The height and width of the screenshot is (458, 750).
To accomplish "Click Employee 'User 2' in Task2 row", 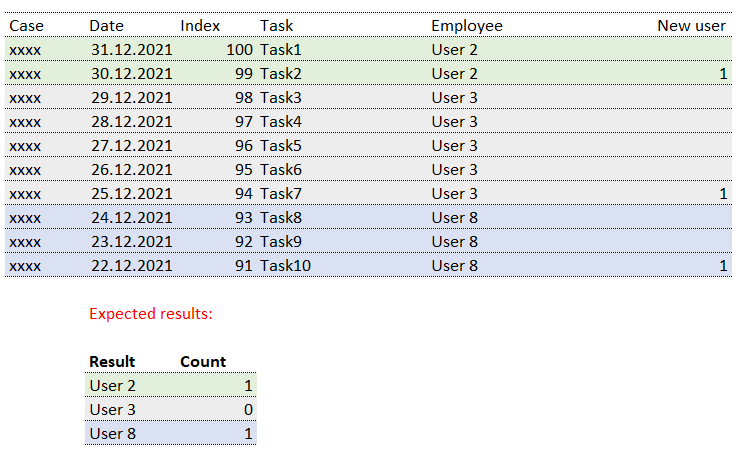I will (x=454, y=74).
